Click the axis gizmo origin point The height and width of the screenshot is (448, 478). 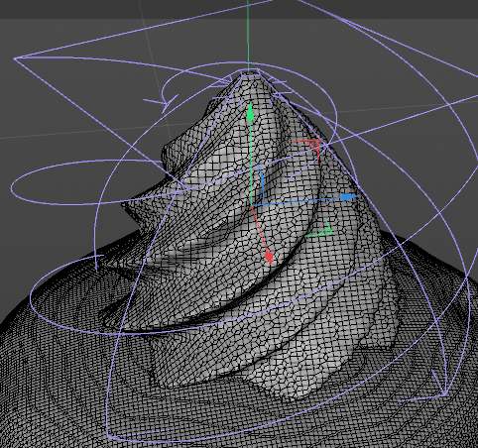tap(252, 205)
